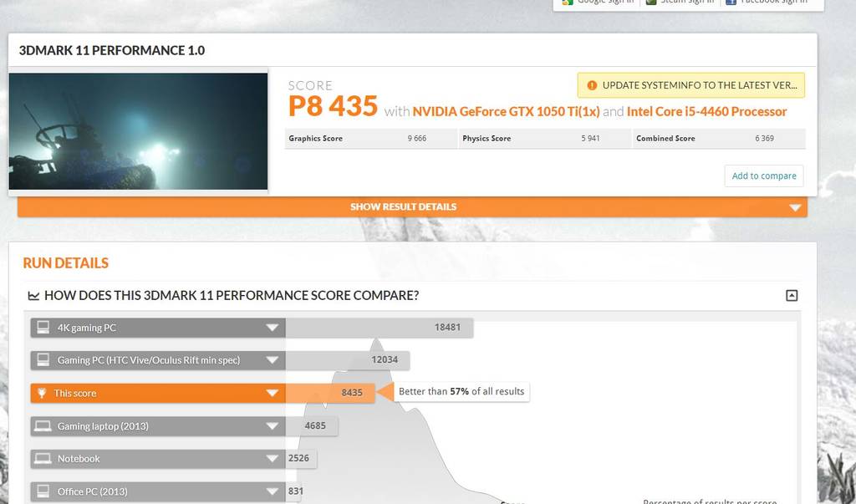Click the Update SystemInfo warning notice

pos(691,85)
